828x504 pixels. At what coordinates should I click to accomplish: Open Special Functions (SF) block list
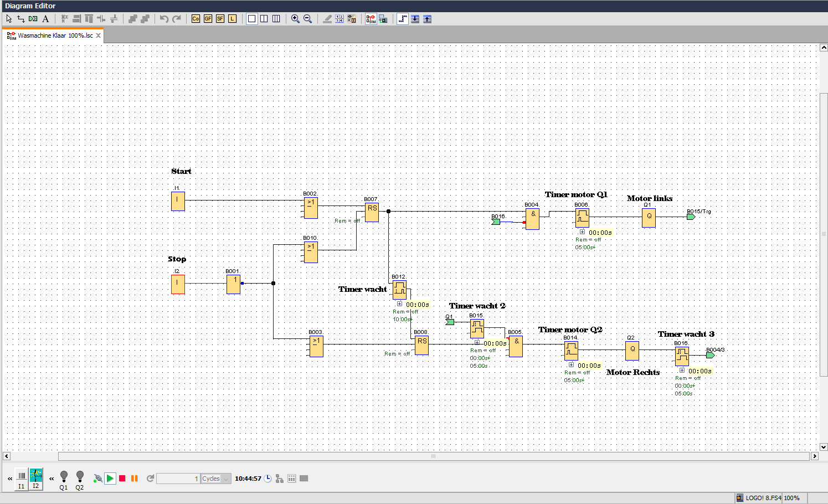(x=220, y=19)
